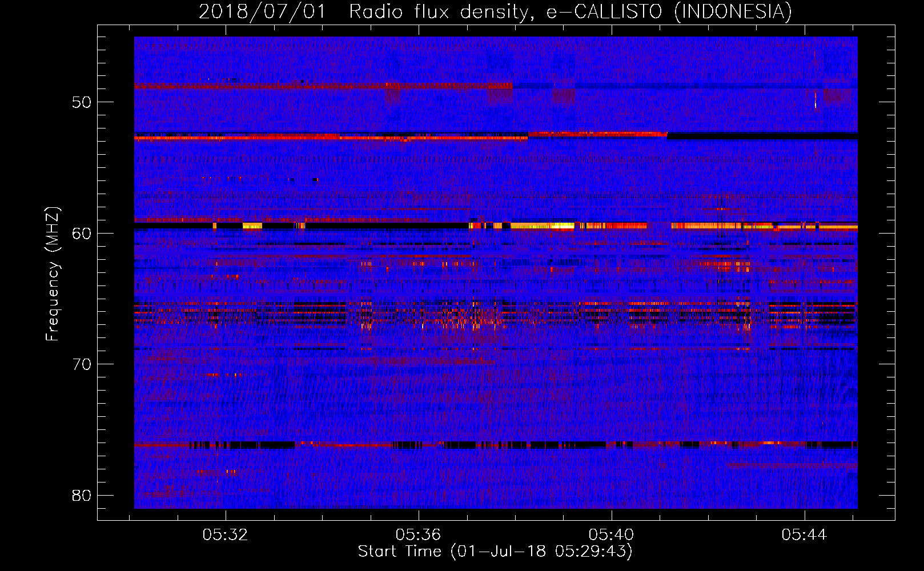
Task: Click the '05:36' time tick label
Action: [419, 535]
